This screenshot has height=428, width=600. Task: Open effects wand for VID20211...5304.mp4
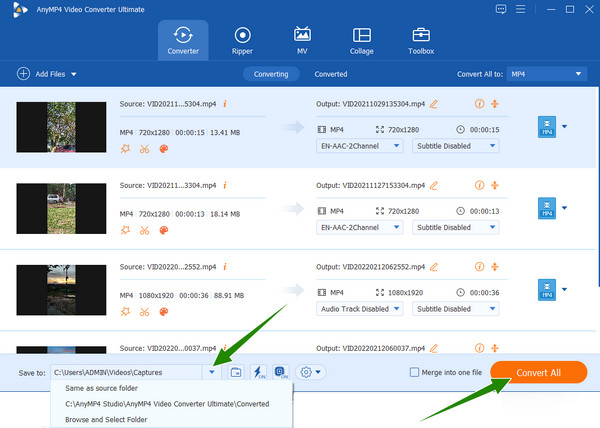125,149
